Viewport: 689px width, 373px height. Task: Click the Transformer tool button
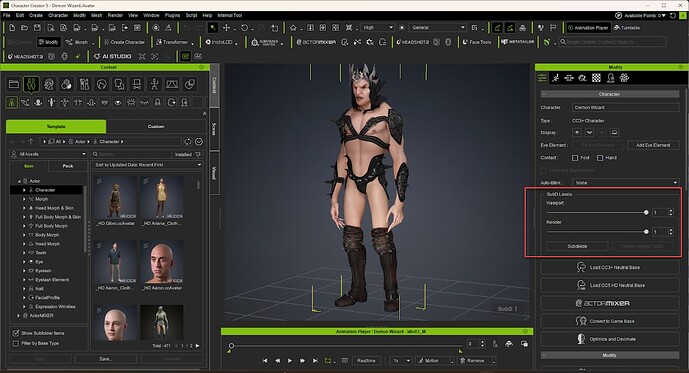click(172, 42)
